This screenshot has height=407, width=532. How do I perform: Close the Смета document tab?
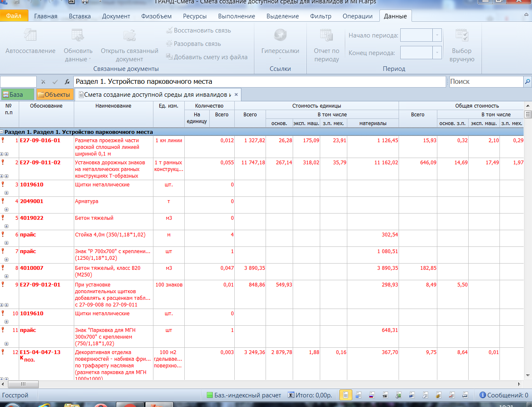[x=236, y=95]
